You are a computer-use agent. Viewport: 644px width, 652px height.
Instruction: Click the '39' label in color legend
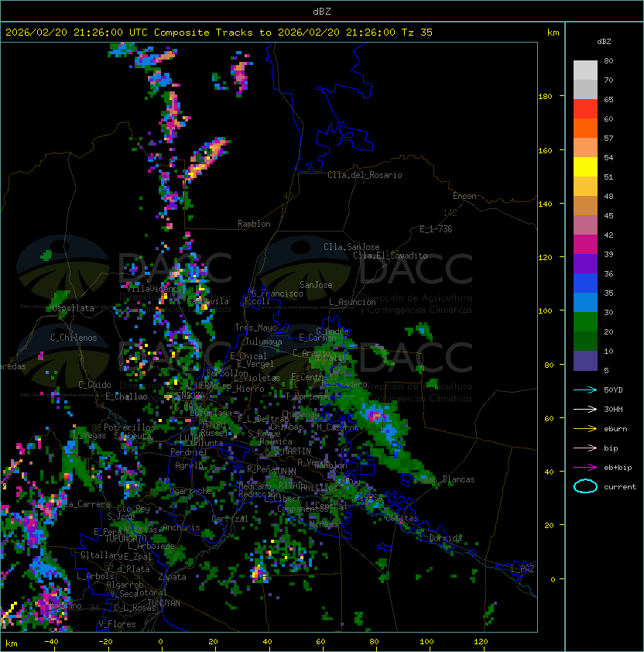coord(608,255)
